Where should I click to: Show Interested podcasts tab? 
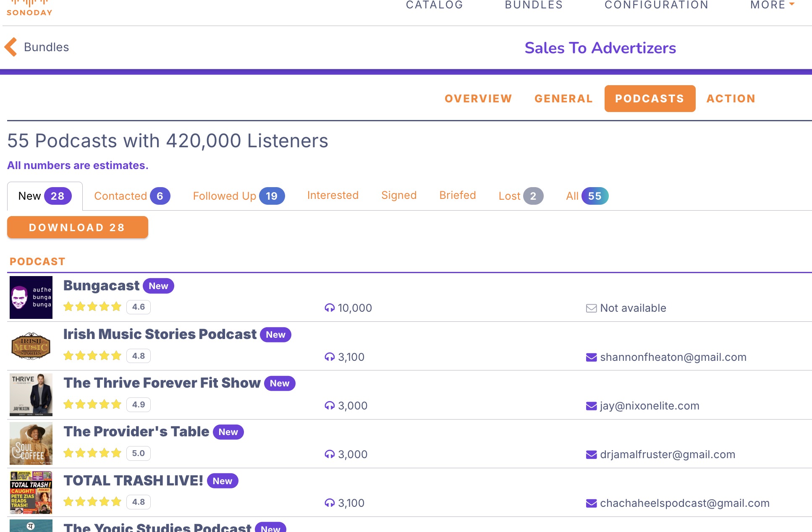pyautogui.click(x=333, y=195)
